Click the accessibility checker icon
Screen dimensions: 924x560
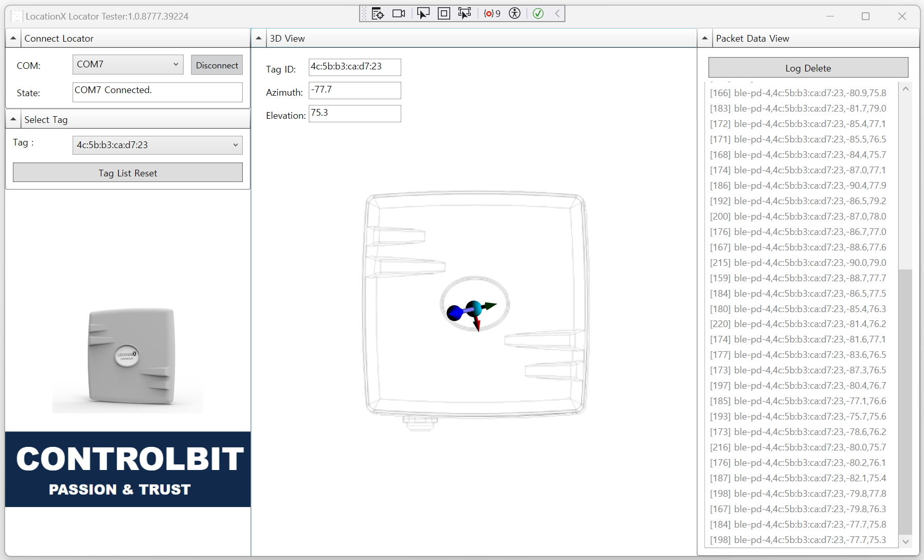tap(514, 14)
